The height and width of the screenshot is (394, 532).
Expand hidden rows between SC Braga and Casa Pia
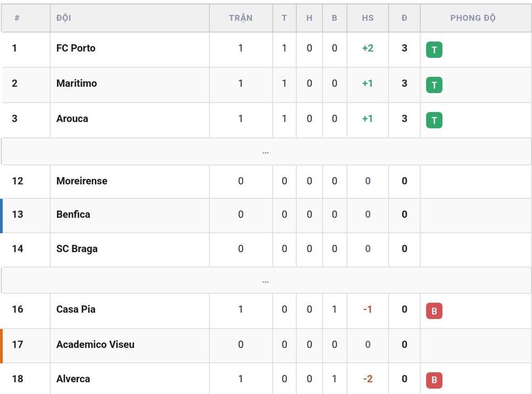265,281
